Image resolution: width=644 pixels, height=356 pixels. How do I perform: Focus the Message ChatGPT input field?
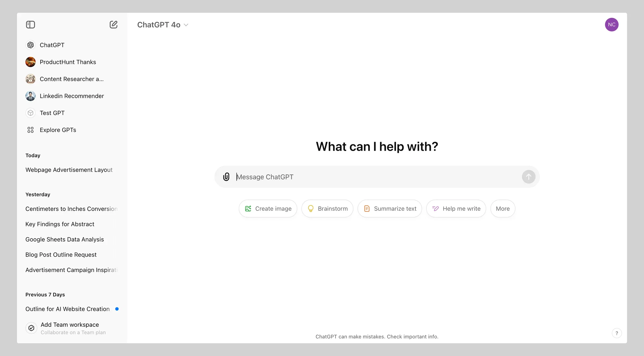tap(377, 177)
